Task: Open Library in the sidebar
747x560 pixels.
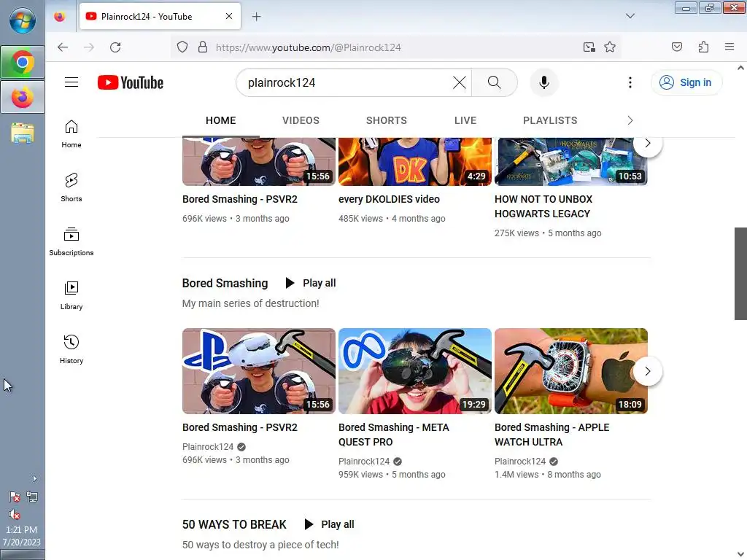Action: pos(71,296)
